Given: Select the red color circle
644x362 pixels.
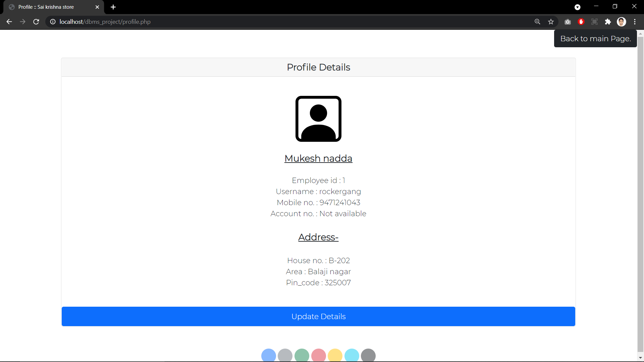Looking at the screenshot, I should [318, 355].
